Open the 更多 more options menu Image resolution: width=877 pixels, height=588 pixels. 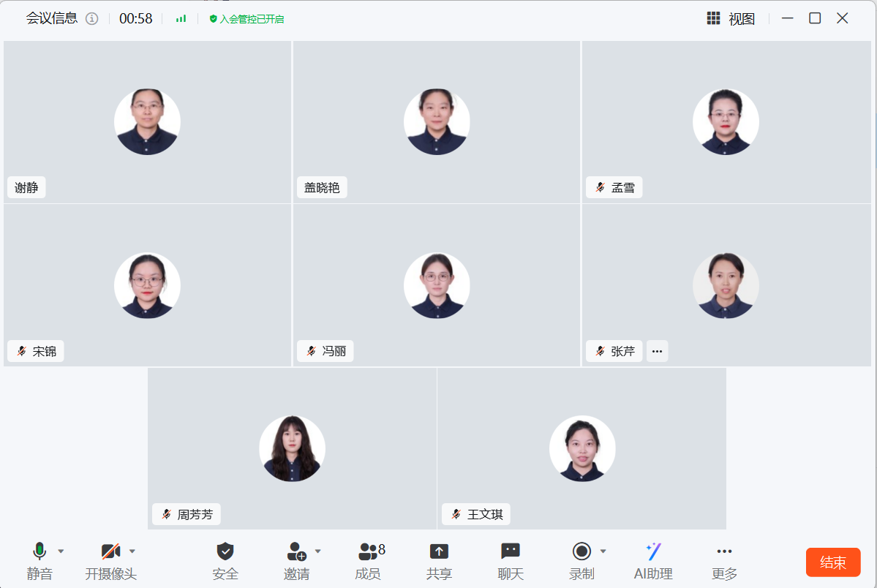click(724, 551)
